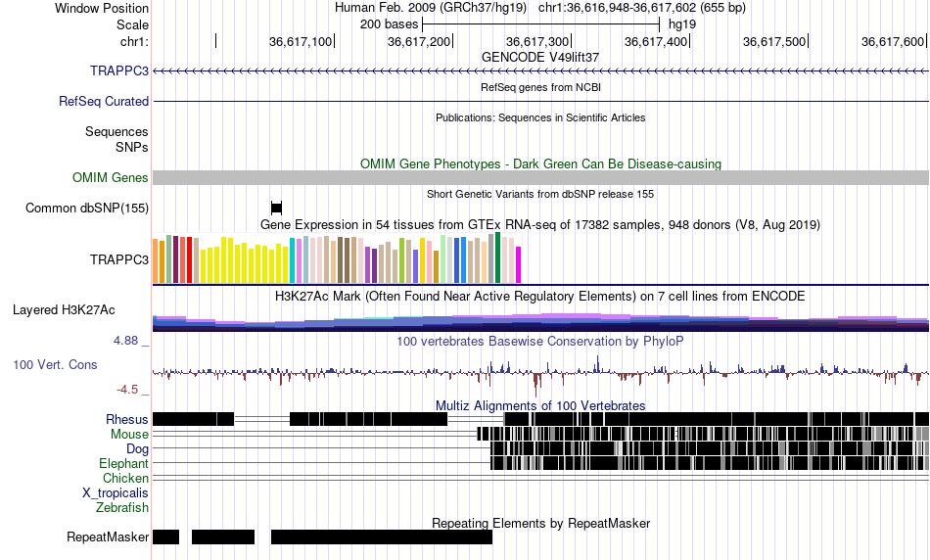The height and width of the screenshot is (560, 930).
Task: Click the GTEx Gene Expression track title
Action: (540, 225)
